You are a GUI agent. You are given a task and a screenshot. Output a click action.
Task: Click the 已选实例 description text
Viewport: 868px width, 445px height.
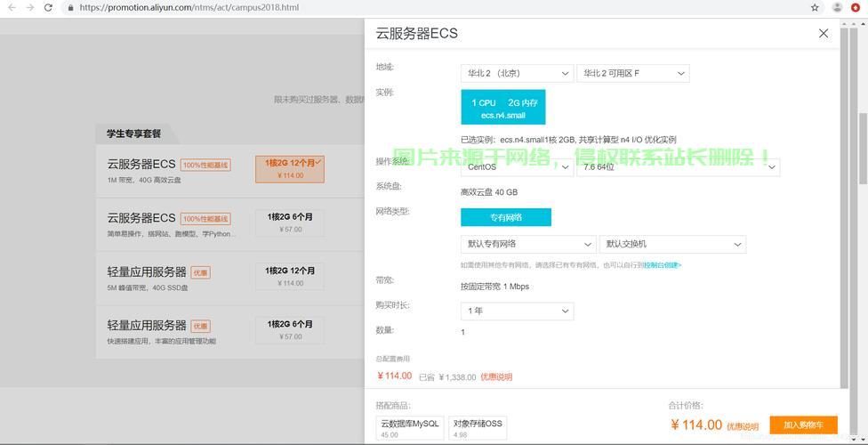pyautogui.click(x=568, y=140)
